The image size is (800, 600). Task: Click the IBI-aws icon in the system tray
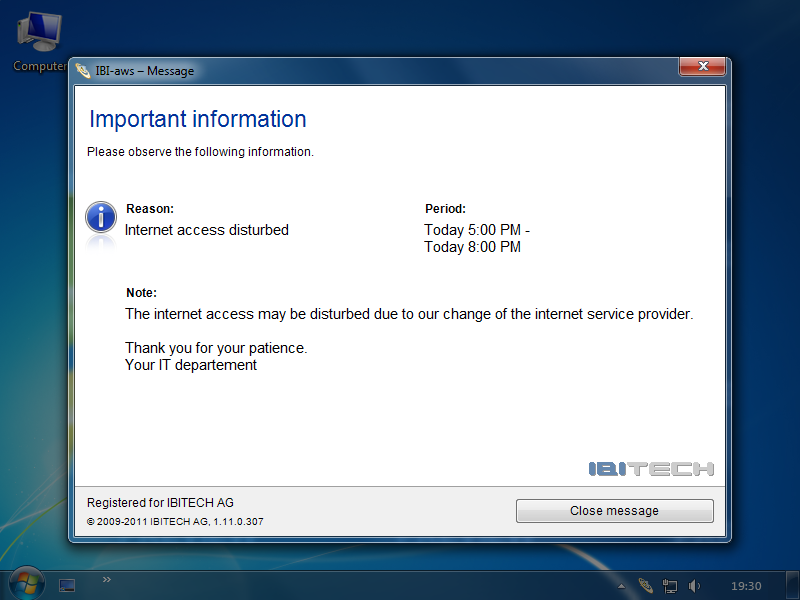[x=646, y=586]
